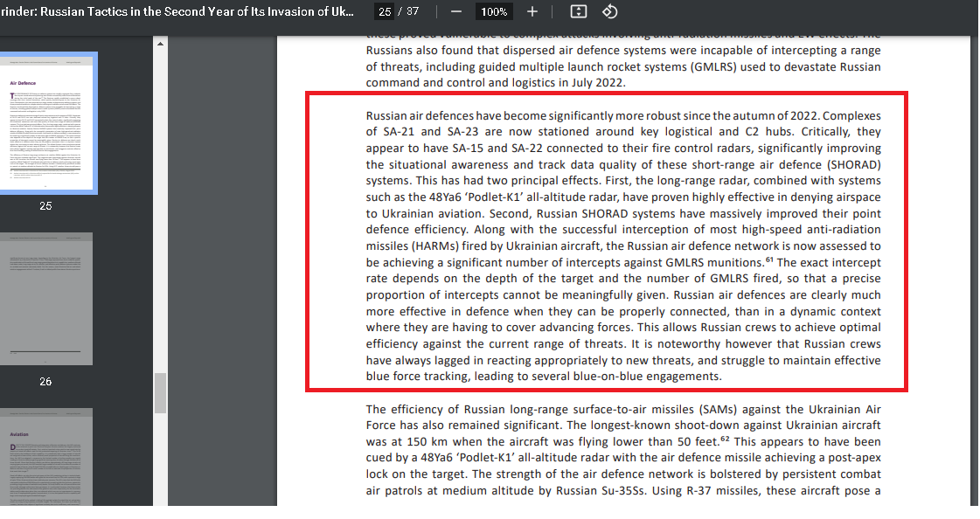980x519 pixels.
Task: Click the thumbnail label 25
Action: (x=45, y=206)
